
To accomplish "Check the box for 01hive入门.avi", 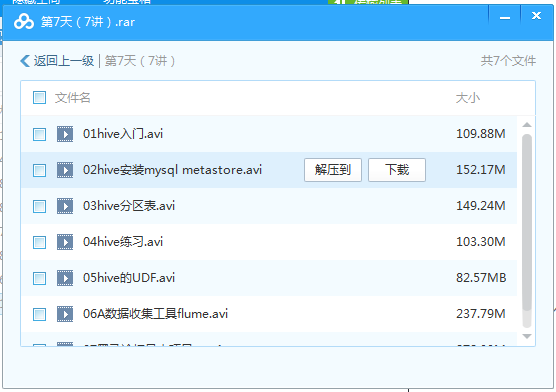I will (x=39, y=134).
